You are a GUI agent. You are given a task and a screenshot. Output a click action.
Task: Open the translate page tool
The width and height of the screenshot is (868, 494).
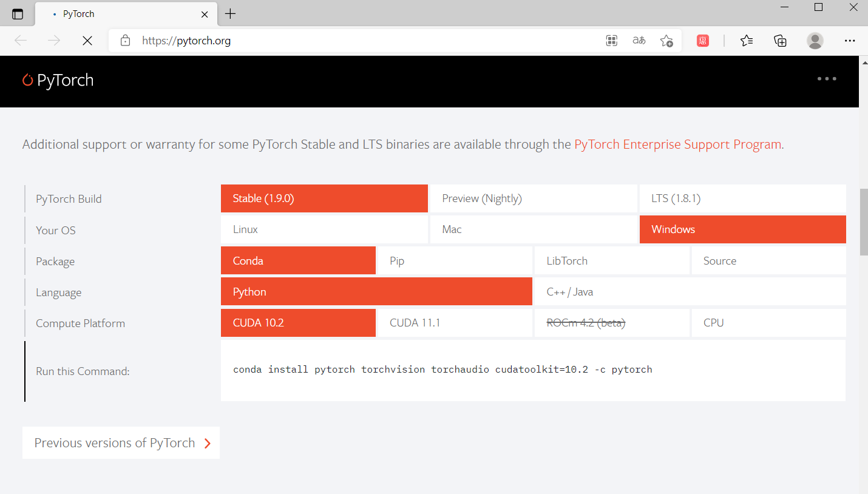tap(639, 41)
